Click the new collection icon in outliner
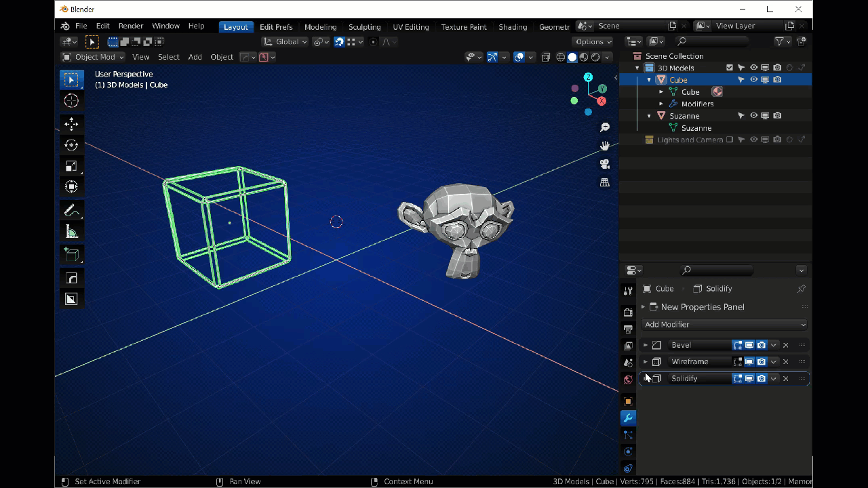This screenshot has height=488, width=868. (x=802, y=41)
